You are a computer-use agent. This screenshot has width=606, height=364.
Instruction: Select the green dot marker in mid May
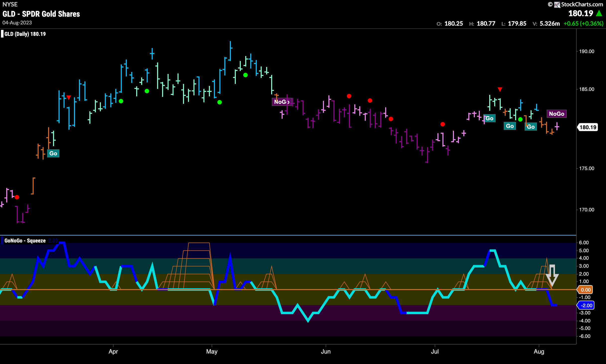(245, 75)
